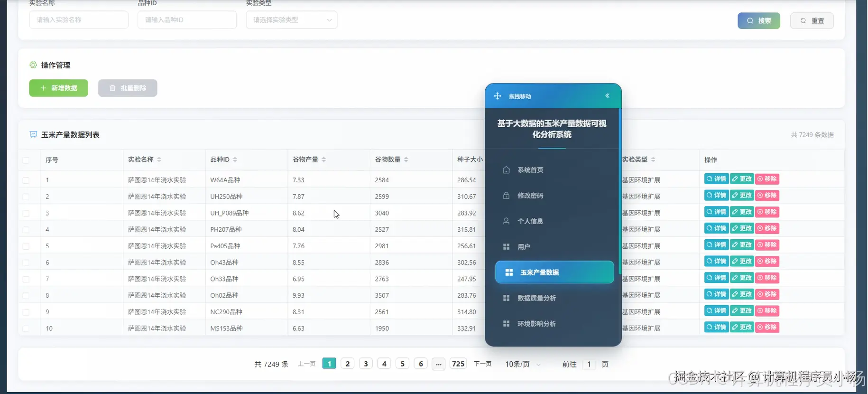The width and height of the screenshot is (868, 394).
Task: Go to page 5 in pagination
Action: coord(403,364)
